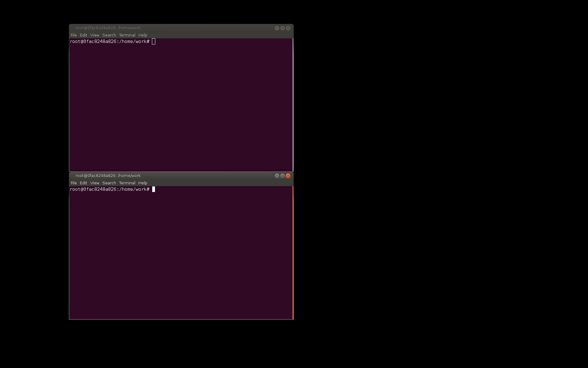Click the top terminal title bar text
Image resolution: width=588 pixels, height=368 pixels.
[x=108, y=28]
